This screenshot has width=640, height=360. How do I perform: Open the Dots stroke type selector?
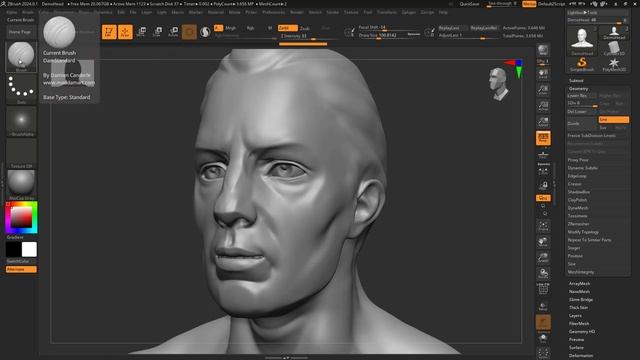click(21, 89)
